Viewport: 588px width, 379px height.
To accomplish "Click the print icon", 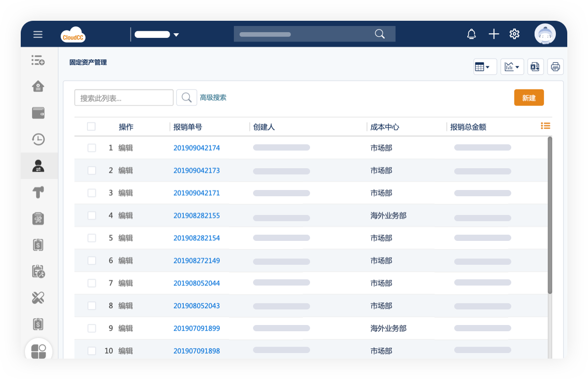I will click(x=555, y=66).
